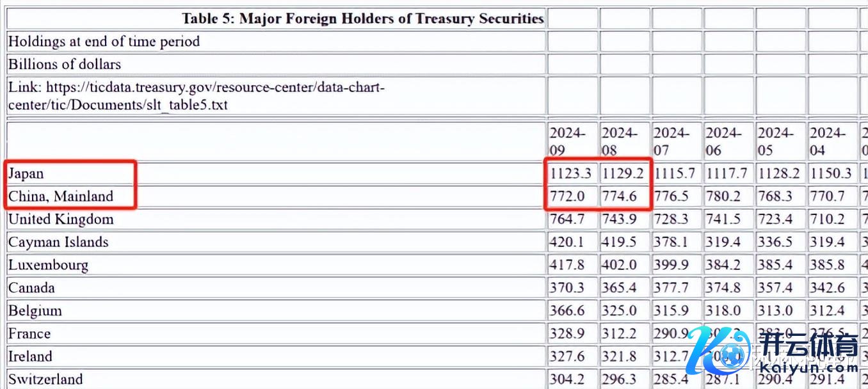
Task: Click the 2024-08 column header
Action: click(x=619, y=141)
